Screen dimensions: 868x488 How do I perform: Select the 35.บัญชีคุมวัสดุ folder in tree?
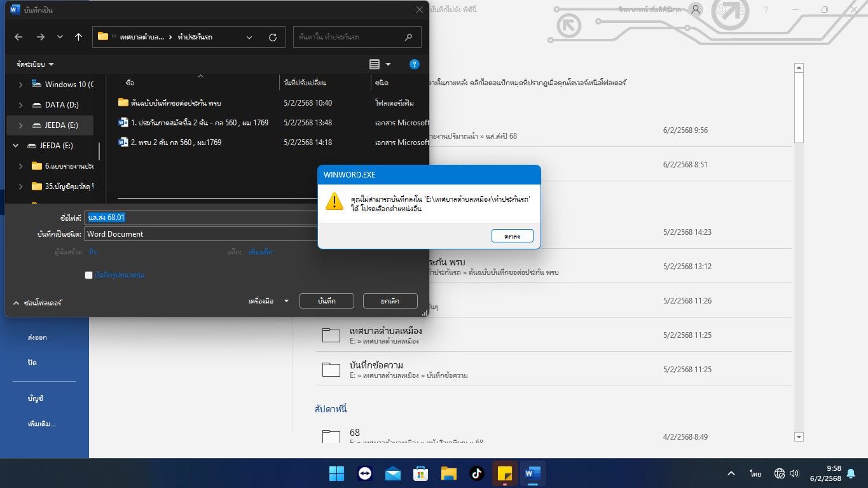pos(64,186)
